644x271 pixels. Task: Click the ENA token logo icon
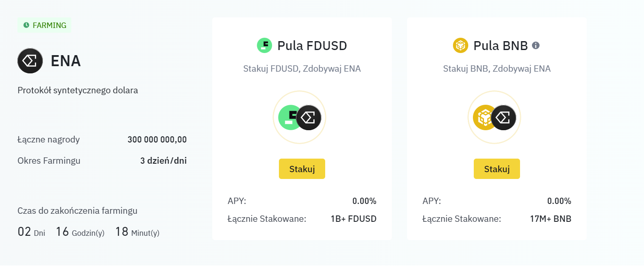pos(30,61)
